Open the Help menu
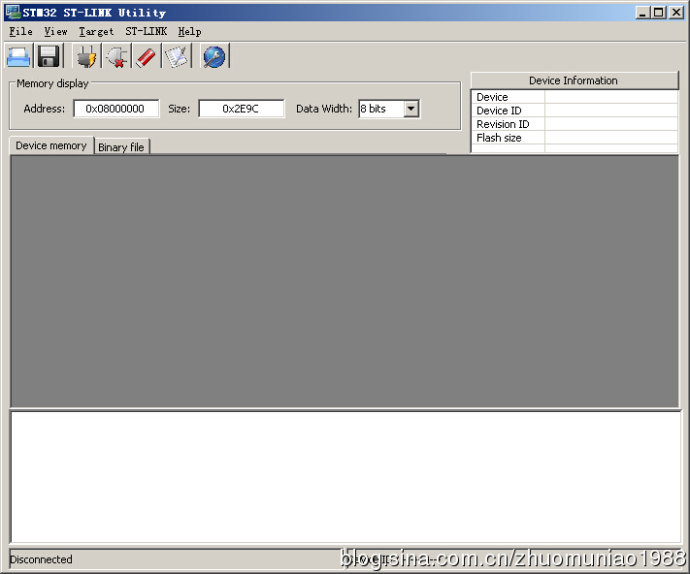This screenshot has height=574, width=690. [x=189, y=32]
